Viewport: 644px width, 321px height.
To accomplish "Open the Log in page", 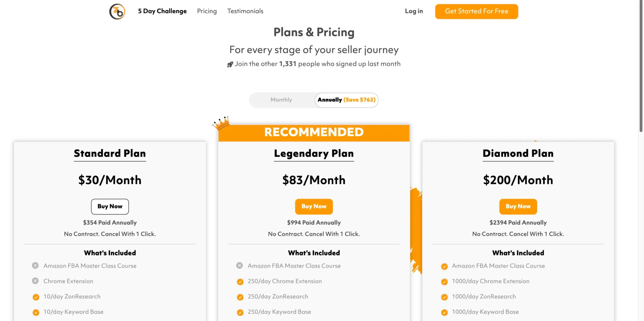I will pyautogui.click(x=414, y=11).
